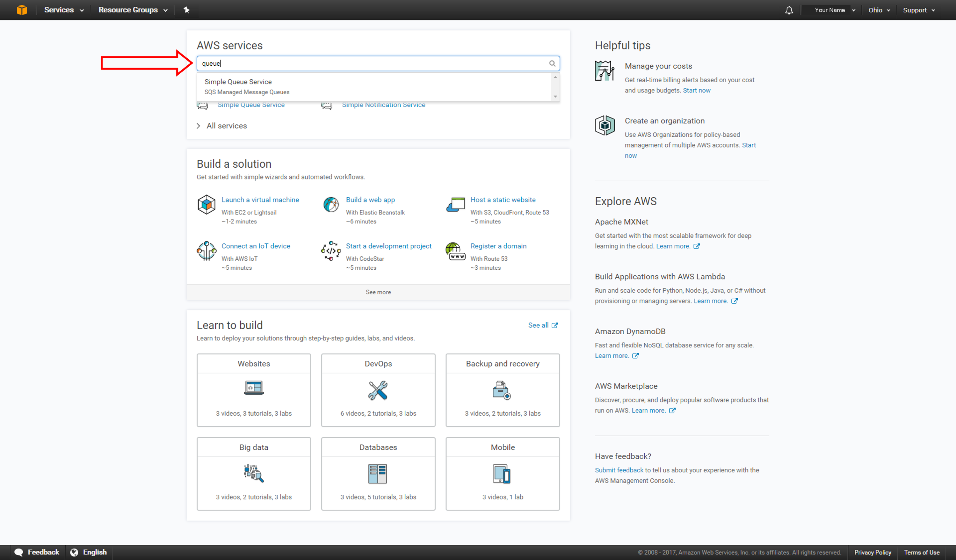Click the See more solutions link
The width and height of the screenshot is (956, 560).
pos(378,292)
